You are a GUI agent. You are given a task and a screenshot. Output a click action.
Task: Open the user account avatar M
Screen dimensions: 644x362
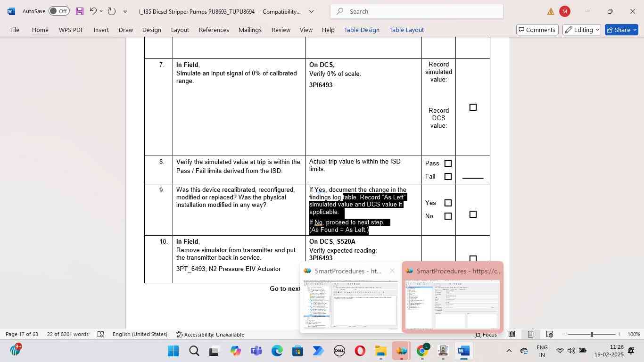point(564,11)
